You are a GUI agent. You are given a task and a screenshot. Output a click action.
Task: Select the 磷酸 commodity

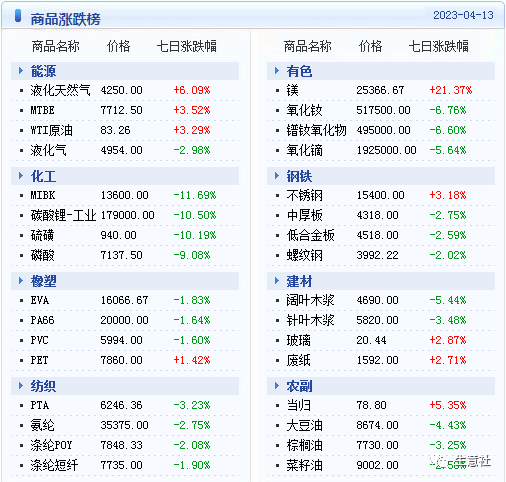click(x=42, y=255)
